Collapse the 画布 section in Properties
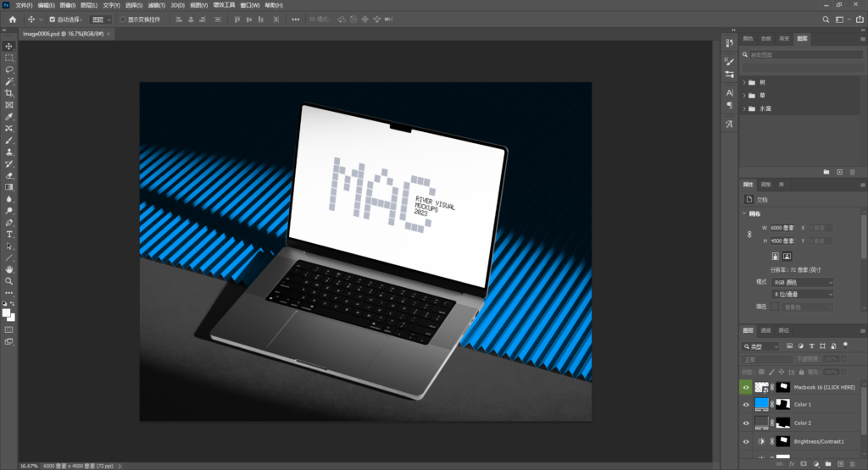Image resolution: width=868 pixels, height=470 pixels. click(744, 213)
